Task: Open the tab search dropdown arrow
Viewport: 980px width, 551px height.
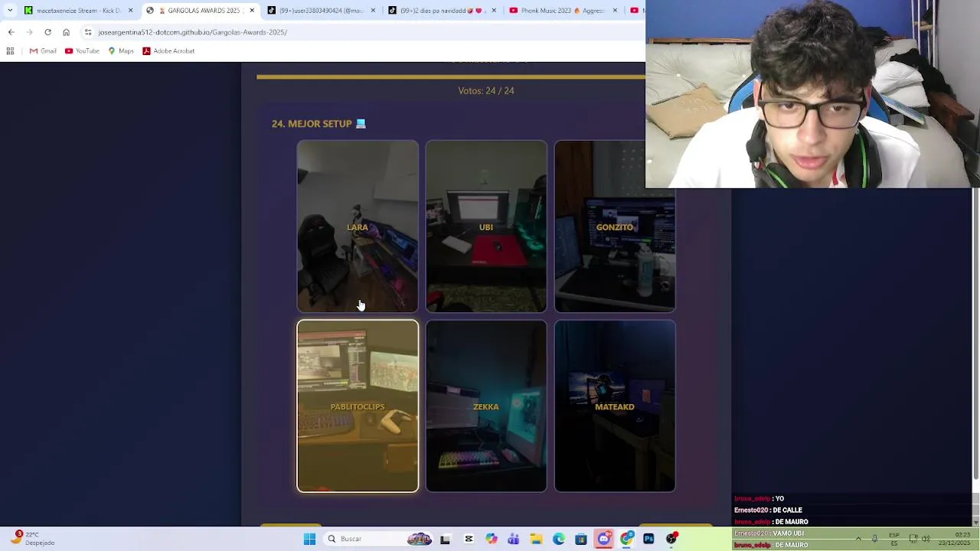Action: pos(10,11)
